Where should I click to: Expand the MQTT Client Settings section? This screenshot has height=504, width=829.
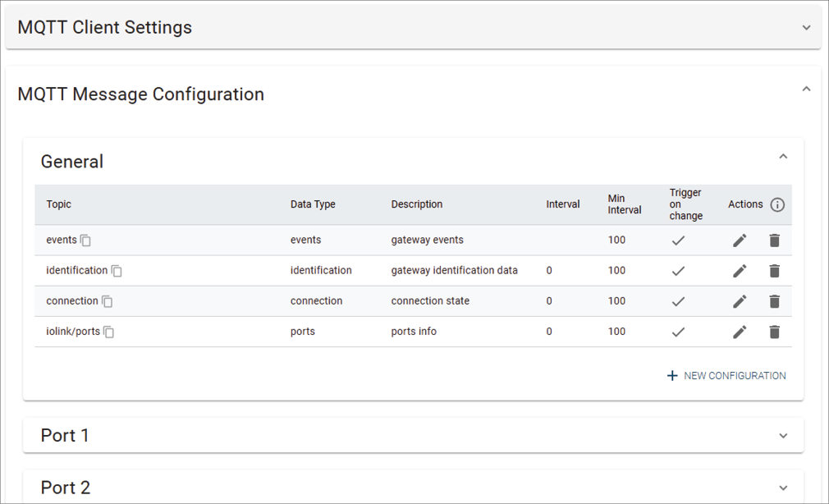point(807,26)
